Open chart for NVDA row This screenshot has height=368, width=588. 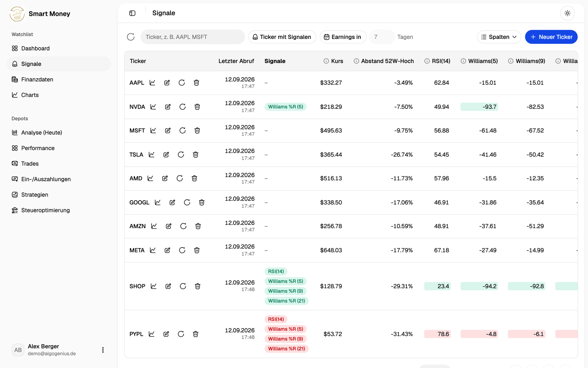(x=153, y=107)
